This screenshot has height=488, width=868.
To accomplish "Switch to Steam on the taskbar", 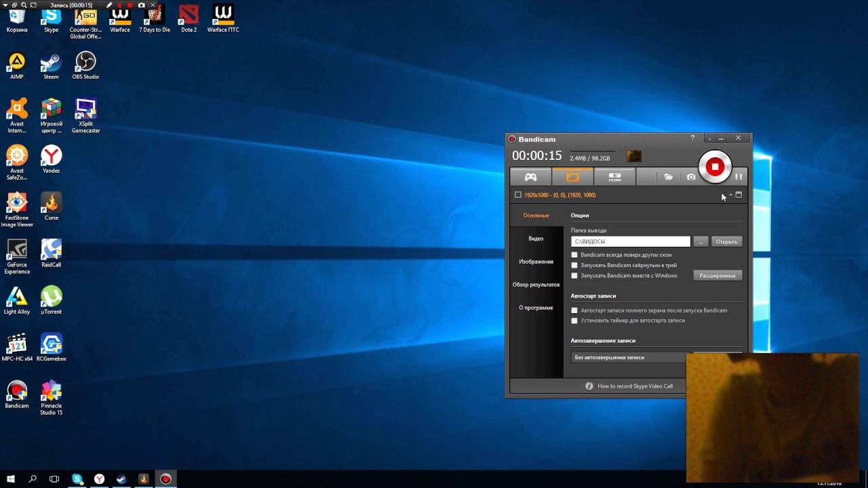I will [x=121, y=479].
